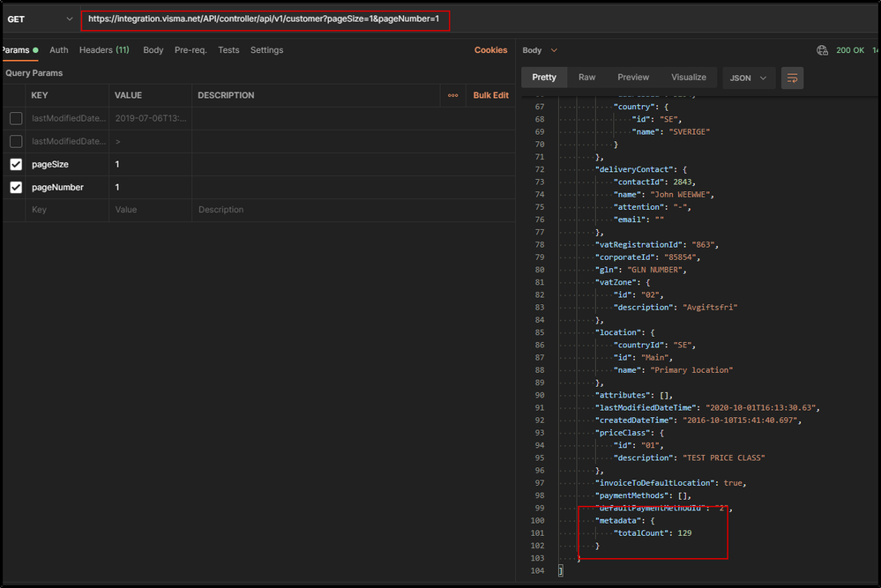This screenshot has width=881, height=588.
Task: Enable the first lastModifiedDate parameter checkbox
Action: pyautogui.click(x=16, y=118)
